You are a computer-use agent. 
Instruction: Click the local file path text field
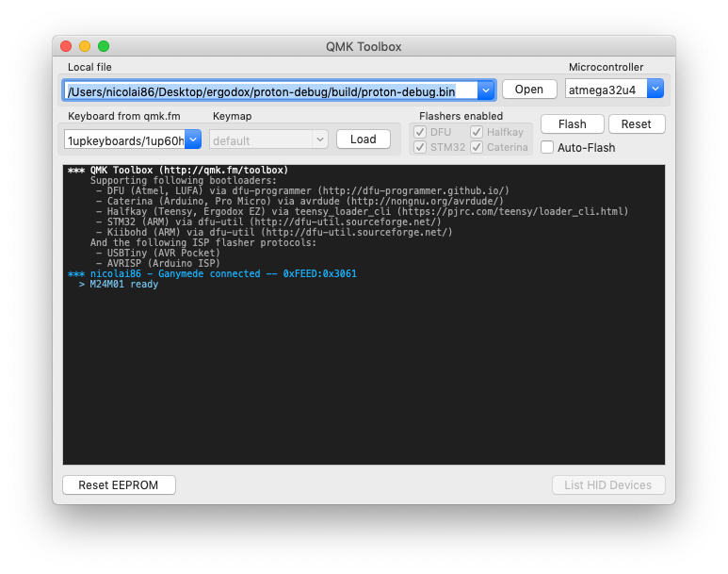(x=271, y=90)
